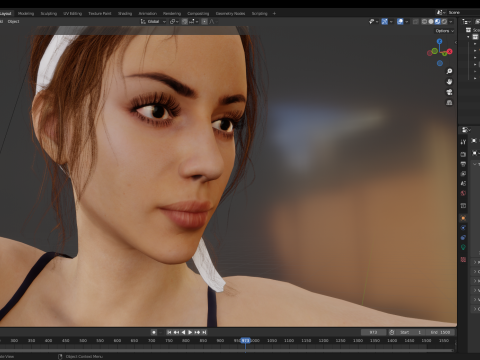
Task: Jump to the start frame
Action: 169,332
